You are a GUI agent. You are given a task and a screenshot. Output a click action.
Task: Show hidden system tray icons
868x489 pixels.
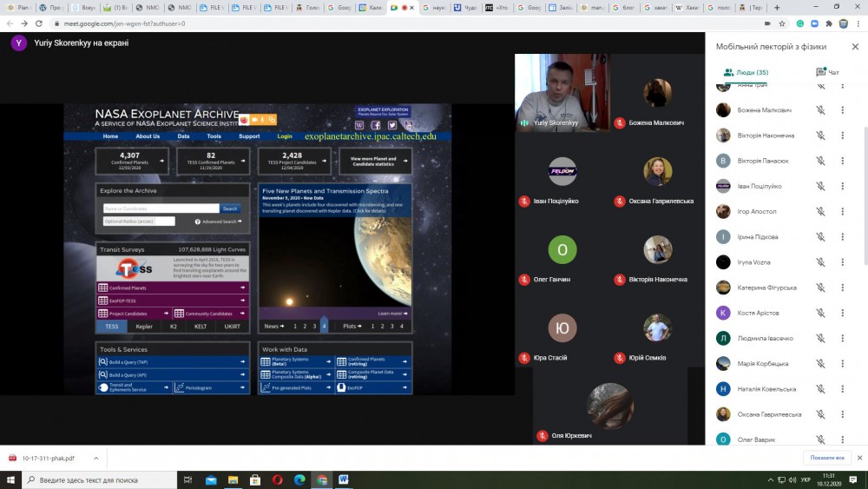[x=771, y=480]
